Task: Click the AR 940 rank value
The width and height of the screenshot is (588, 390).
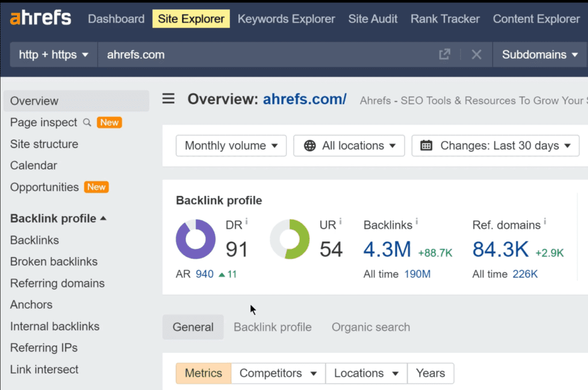Action: pos(204,274)
